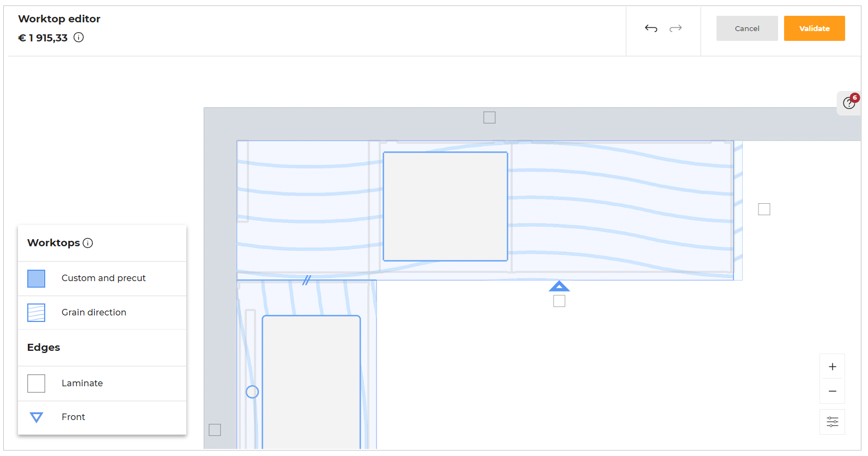Screen dimensions: 868x456
Task: Click the Custom and precut blue swatch
Action: 37,278
